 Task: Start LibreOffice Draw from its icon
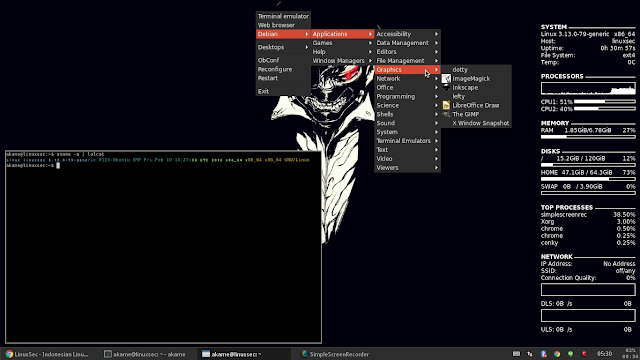446,105
